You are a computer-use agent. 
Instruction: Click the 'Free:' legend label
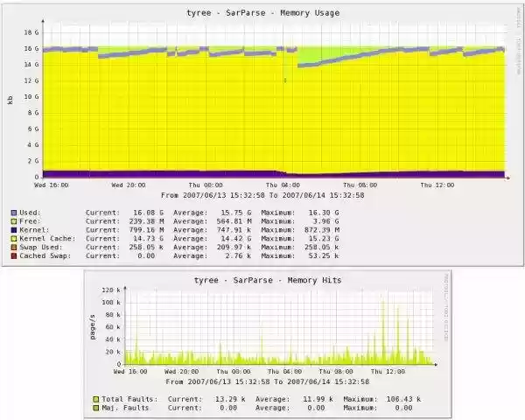pyautogui.click(x=30, y=221)
